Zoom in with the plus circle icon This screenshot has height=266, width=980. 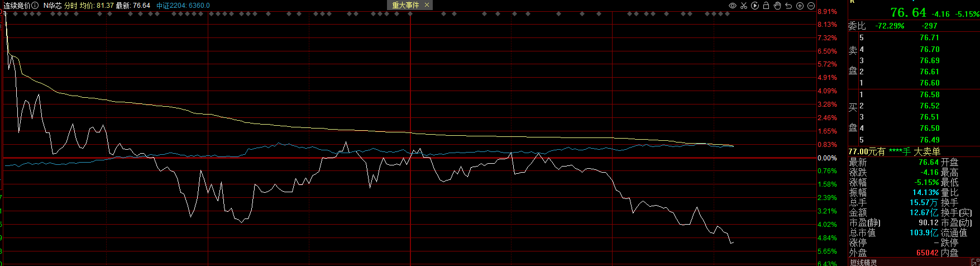800,6
